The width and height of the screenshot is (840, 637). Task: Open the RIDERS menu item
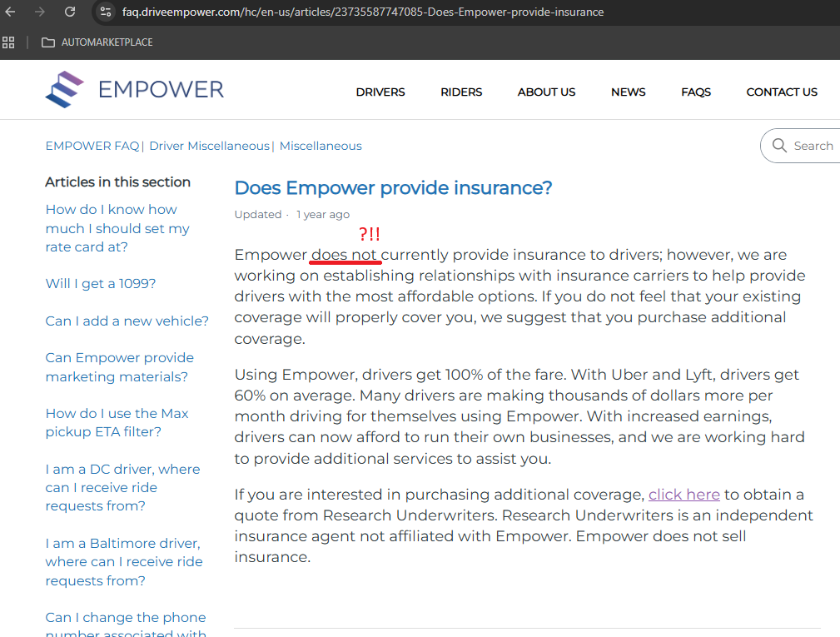(x=461, y=92)
